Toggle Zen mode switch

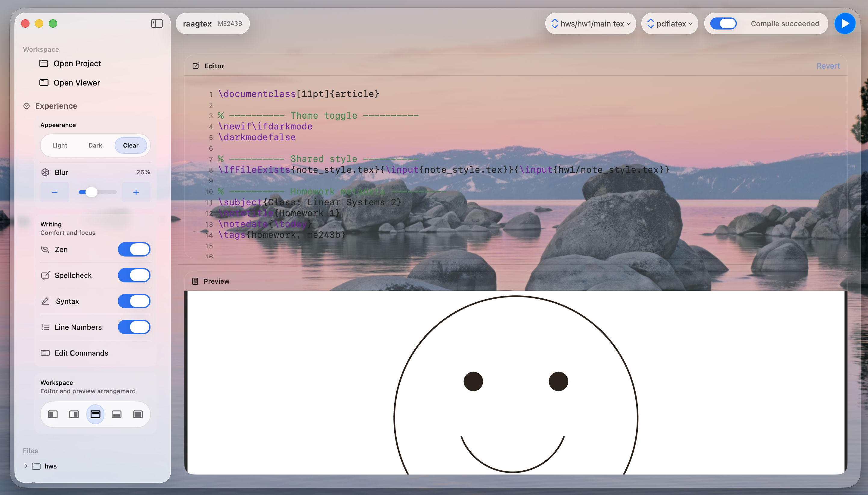tap(134, 249)
